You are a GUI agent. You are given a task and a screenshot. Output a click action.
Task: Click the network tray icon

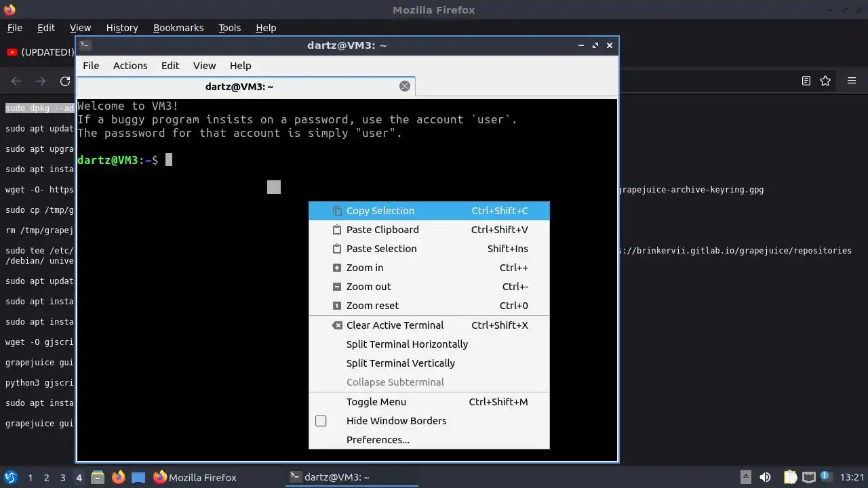coord(808,477)
